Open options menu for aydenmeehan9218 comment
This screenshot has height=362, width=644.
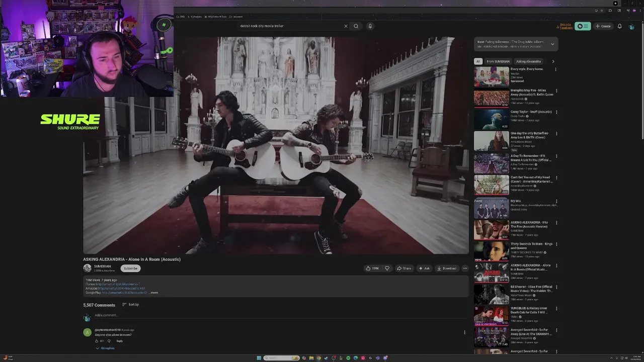tap(464, 332)
